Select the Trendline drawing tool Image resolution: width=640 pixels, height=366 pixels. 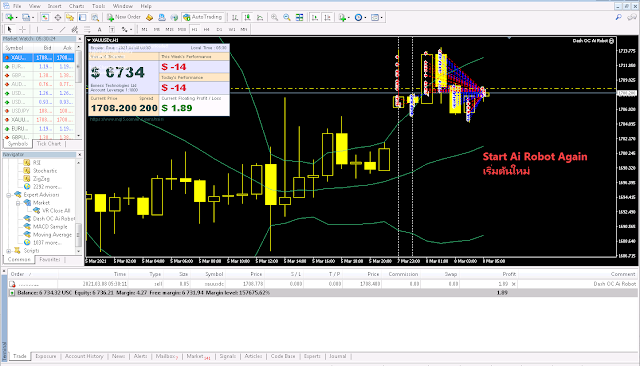[x=62, y=29]
